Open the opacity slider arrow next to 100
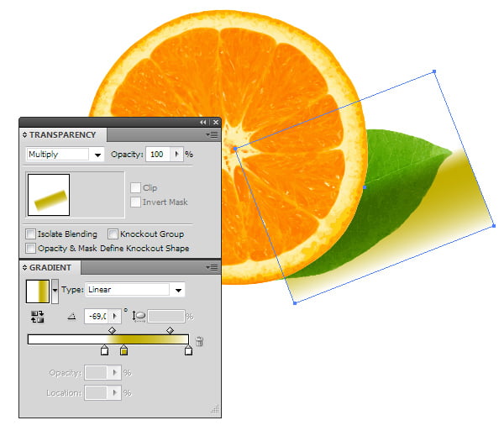 (176, 155)
